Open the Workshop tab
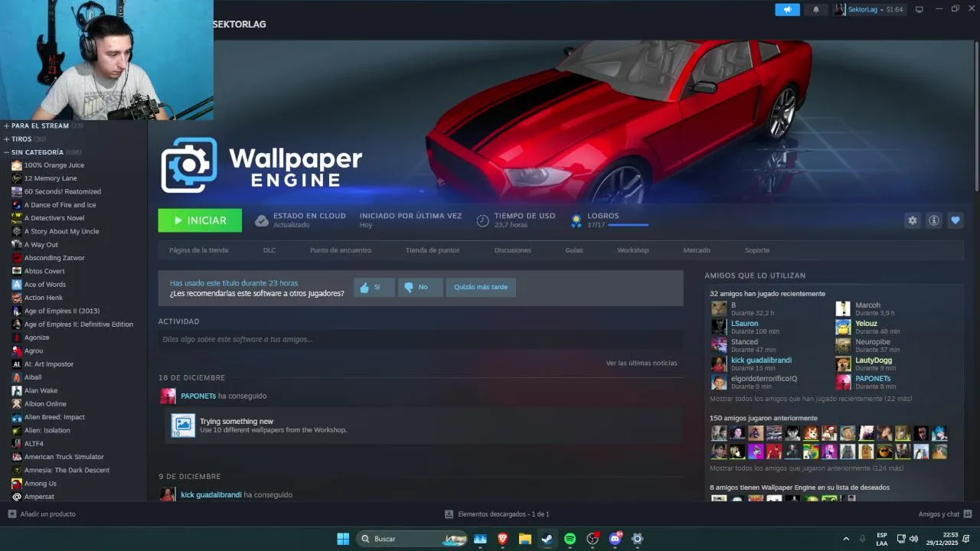Image resolution: width=980 pixels, height=551 pixels. 633,250
